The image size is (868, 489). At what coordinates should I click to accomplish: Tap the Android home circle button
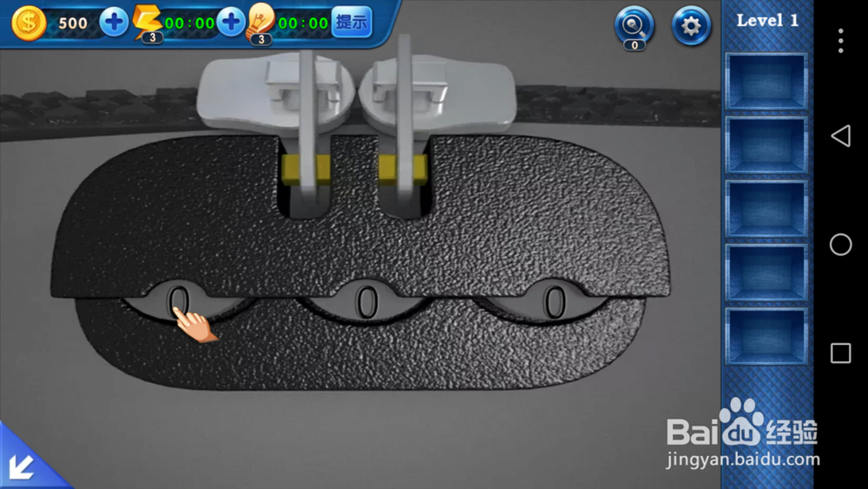(x=840, y=244)
